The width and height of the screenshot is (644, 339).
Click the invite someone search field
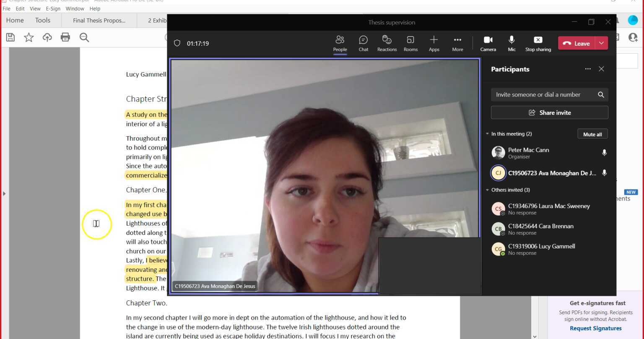(543, 95)
